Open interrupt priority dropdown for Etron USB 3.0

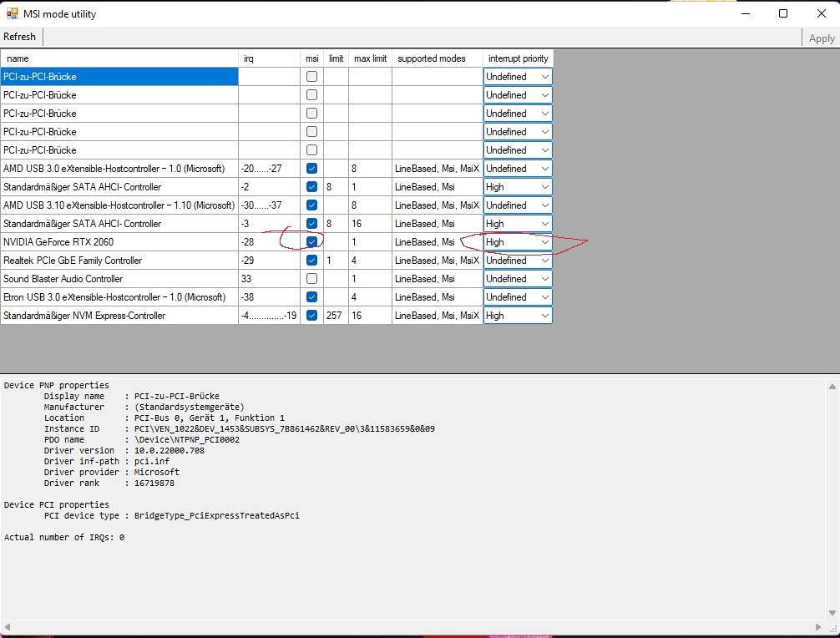pos(518,296)
